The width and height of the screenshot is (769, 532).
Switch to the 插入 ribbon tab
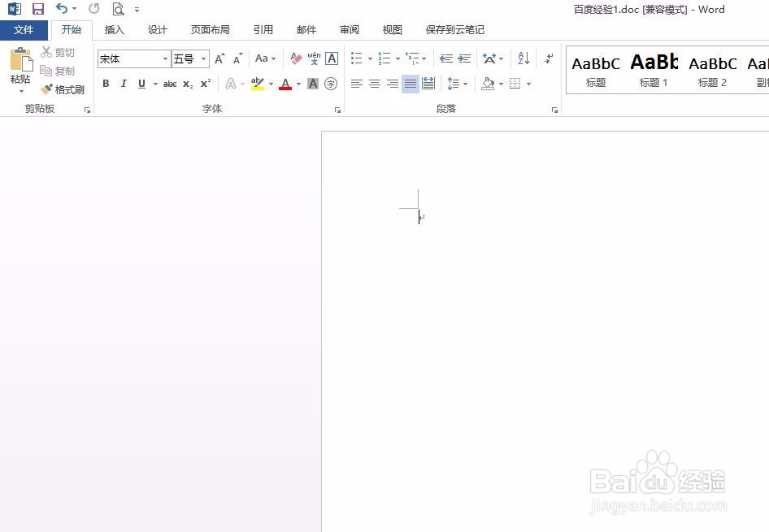tap(114, 29)
